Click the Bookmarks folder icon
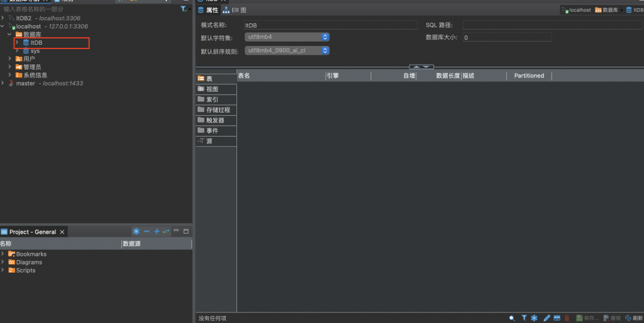 tap(11, 254)
